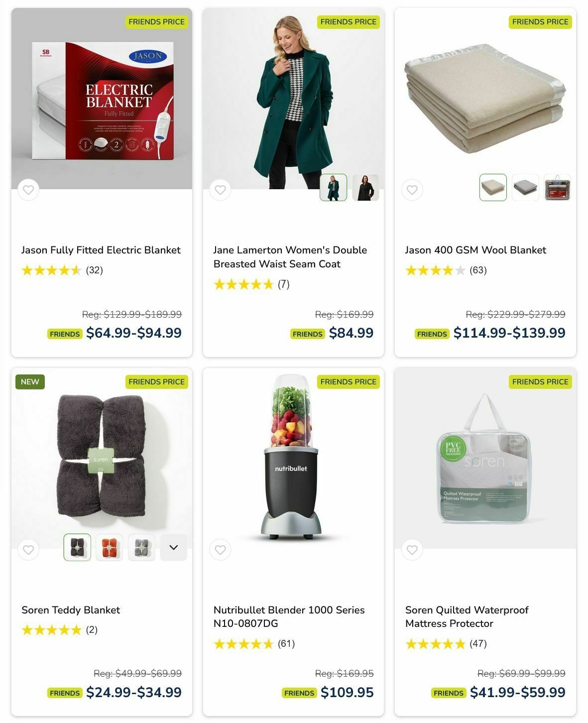The image size is (588, 723).
Task: Choose the charcoal Teddy Blanket swatch
Action: 77,547
